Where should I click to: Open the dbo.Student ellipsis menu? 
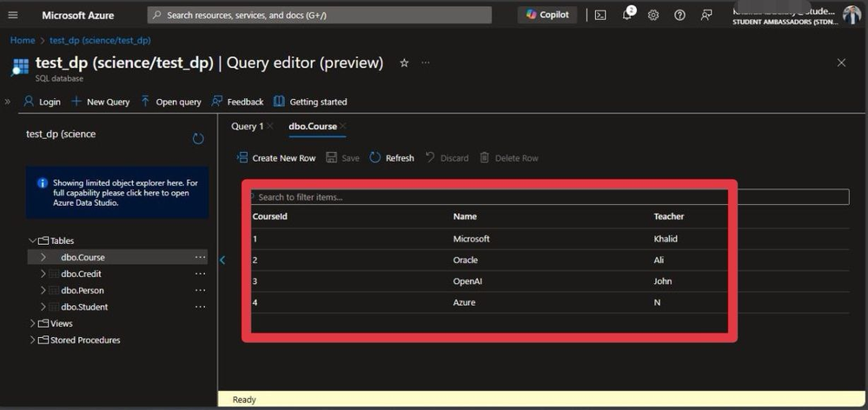tap(200, 307)
